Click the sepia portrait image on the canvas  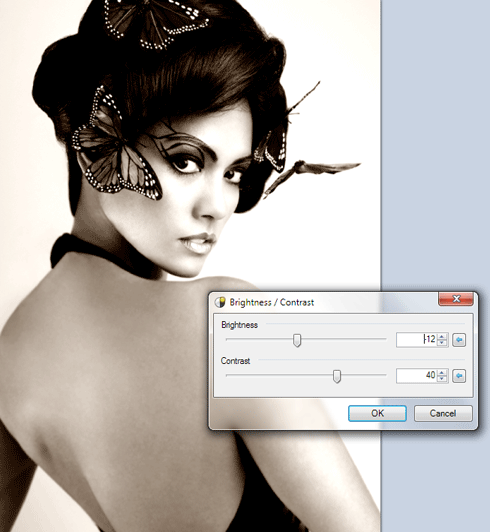coord(136,204)
